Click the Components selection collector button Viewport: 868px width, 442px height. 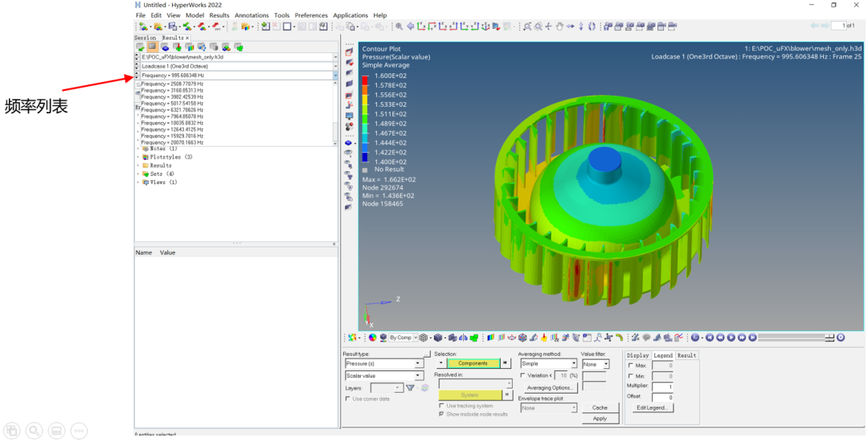point(473,363)
